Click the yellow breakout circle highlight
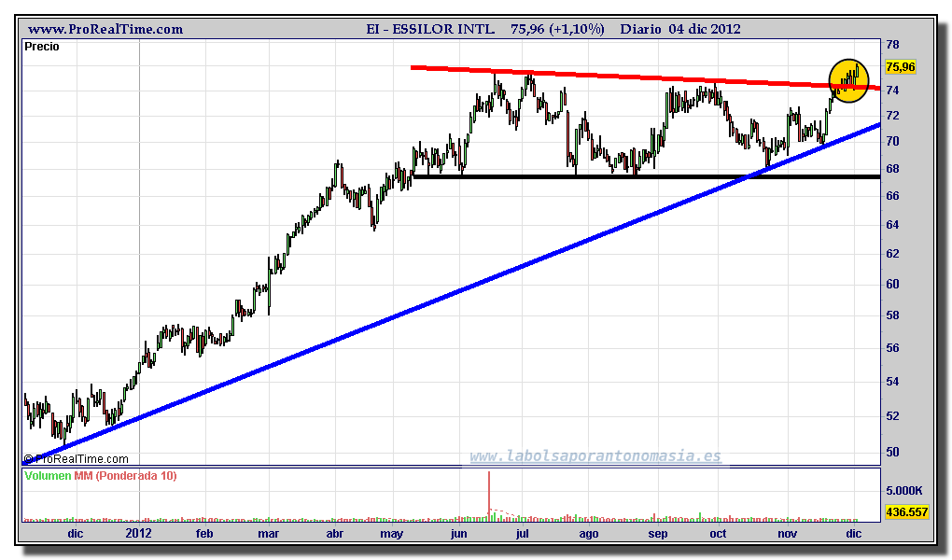This screenshot has width=952, height=560. click(x=848, y=81)
